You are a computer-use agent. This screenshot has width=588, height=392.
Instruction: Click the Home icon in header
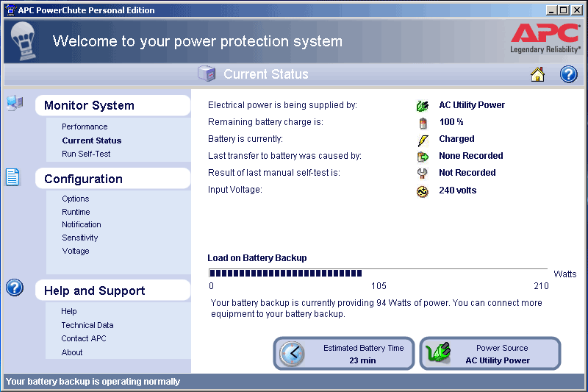(x=537, y=74)
